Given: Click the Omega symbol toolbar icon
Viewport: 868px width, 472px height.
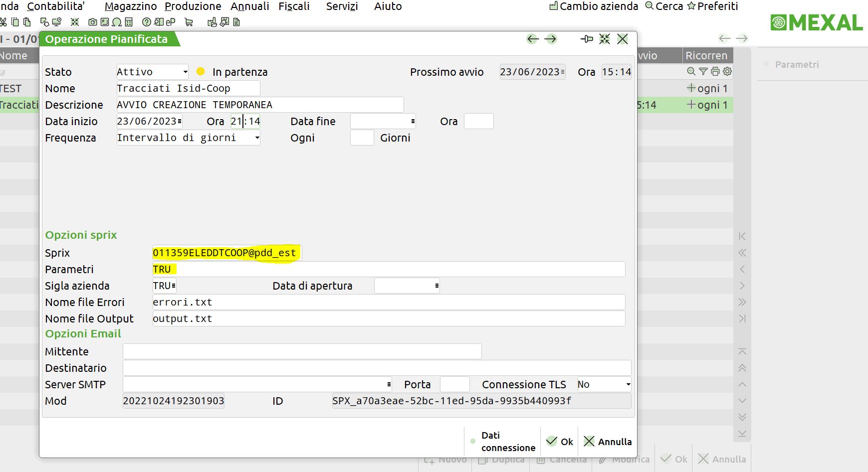Looking at the screenshot, I should (117, 22).
